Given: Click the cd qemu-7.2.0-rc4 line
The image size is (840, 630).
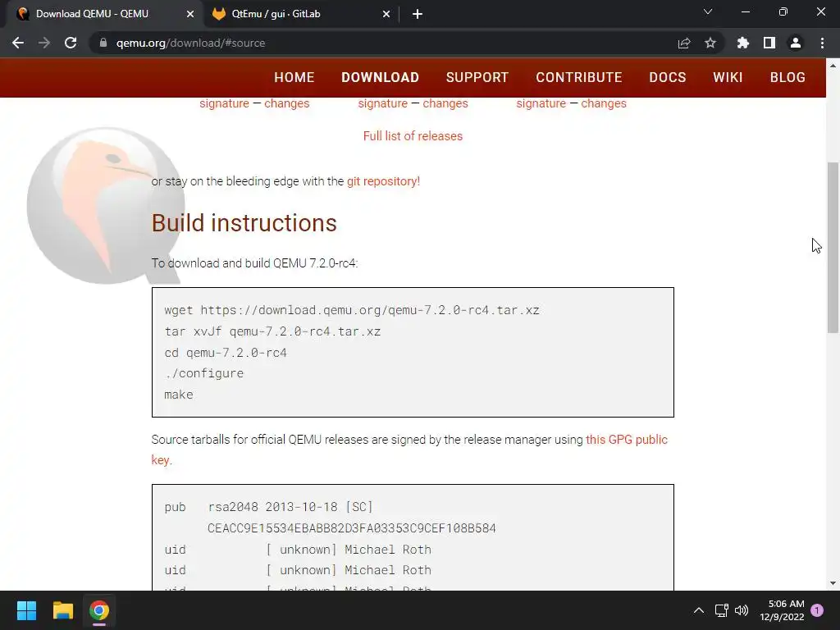Looking at the screenshot, I should click(x=226, y=353).
